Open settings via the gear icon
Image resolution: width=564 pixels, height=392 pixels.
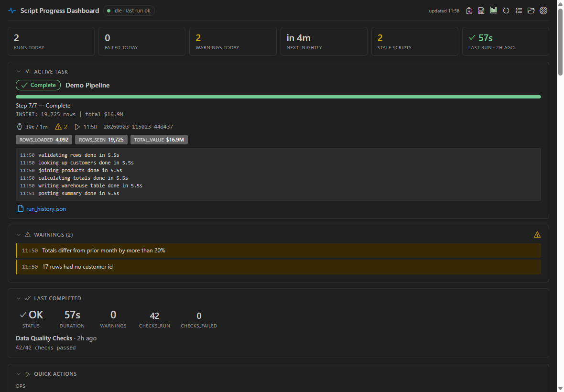coord(543,11)
